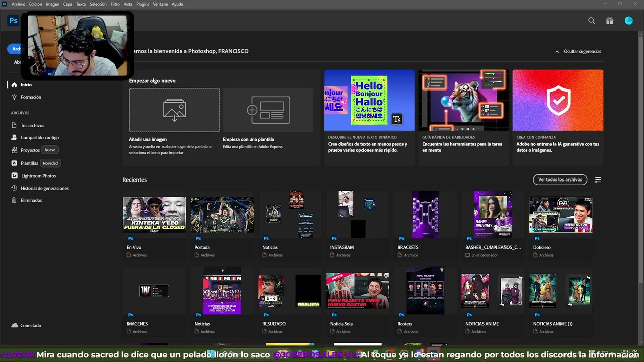Screen dimensions: 644x362
Task: Open Historial de generaciones icon
Action: click(x=14, y=188)
